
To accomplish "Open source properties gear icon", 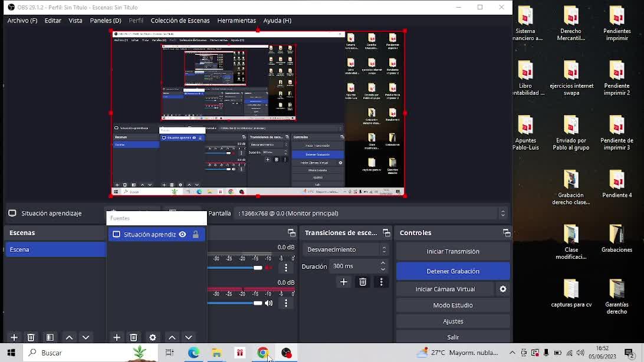I will 153,337.
